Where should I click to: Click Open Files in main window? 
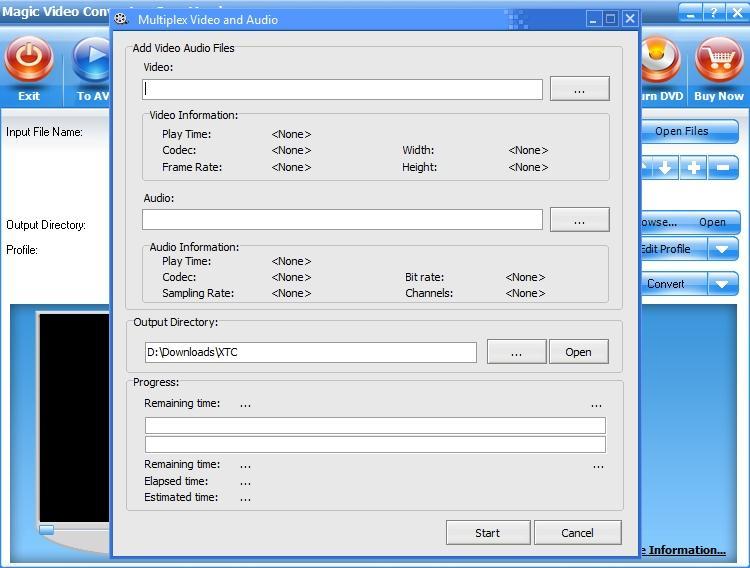[x=689, y=131]
